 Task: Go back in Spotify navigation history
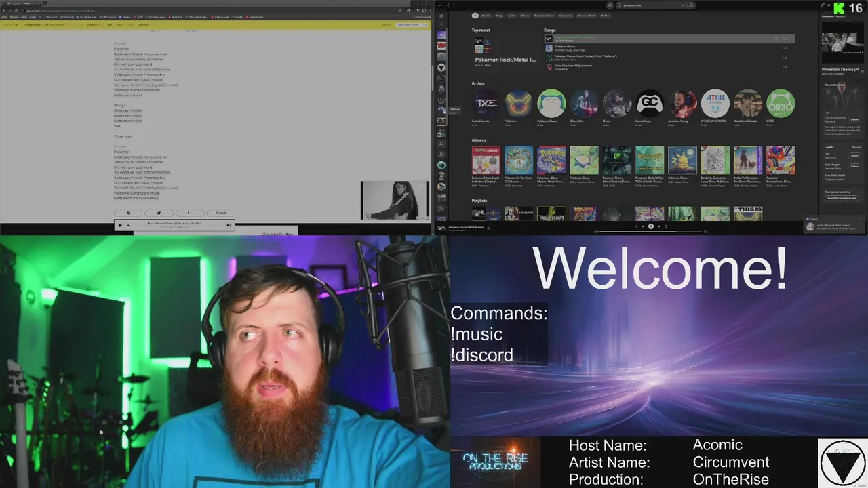pos(448,5)
